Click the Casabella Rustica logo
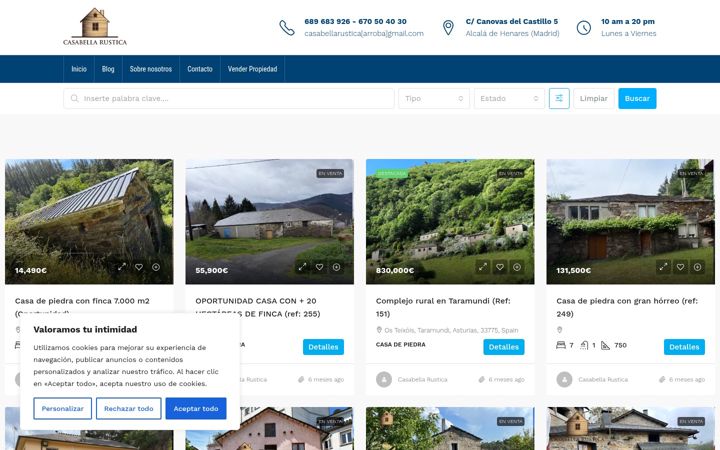Viewport: 720px width, 450px height. point(95,26)
